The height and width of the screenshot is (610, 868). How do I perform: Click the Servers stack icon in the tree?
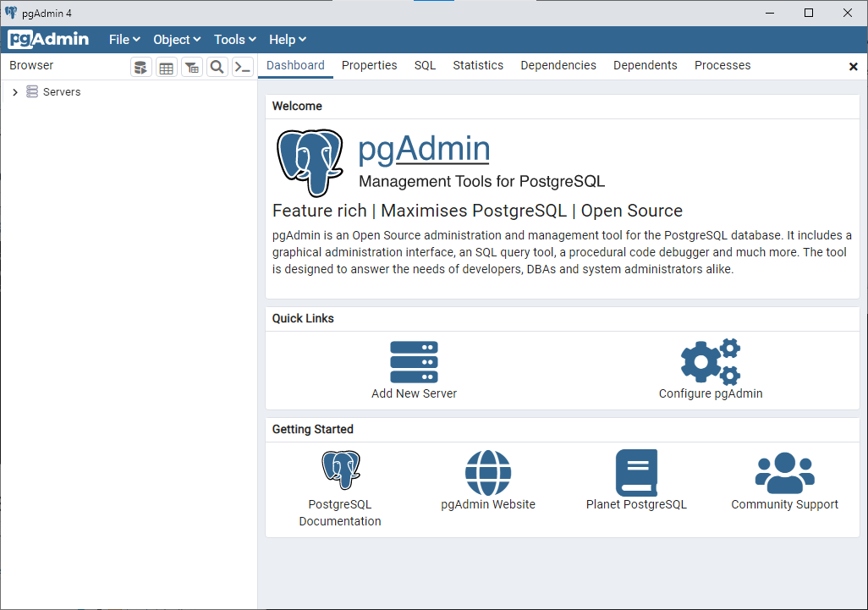click(x=32, y=92)
